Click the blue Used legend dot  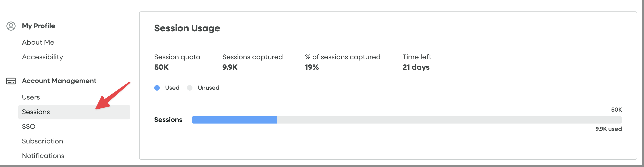click(x=157, y=88)
